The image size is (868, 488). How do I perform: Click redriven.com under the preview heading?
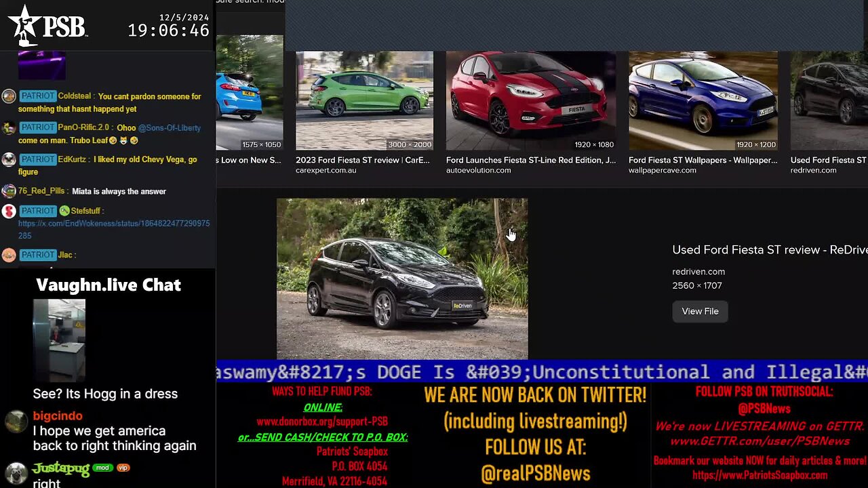(698, 271)
